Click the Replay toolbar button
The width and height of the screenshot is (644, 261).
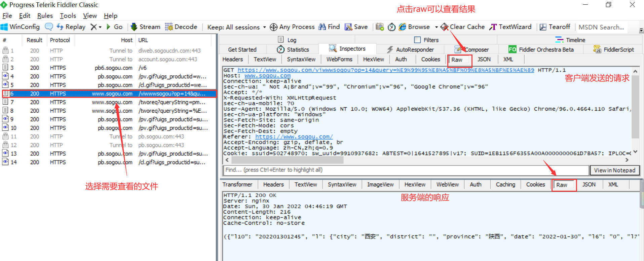[71, 27]
